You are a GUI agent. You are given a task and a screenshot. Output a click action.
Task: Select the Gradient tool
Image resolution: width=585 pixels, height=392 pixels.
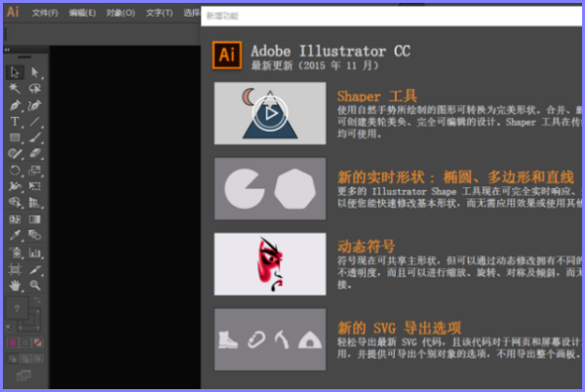click(35, 219)
